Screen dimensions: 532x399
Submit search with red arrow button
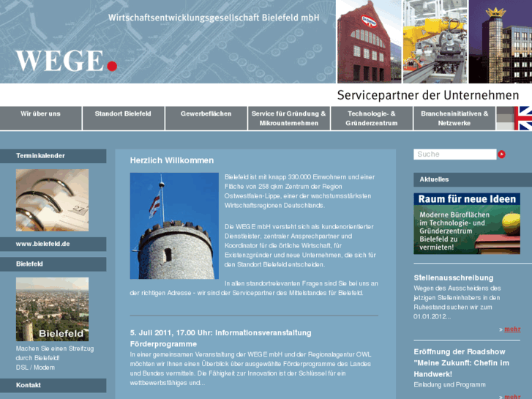coord(501,154)
